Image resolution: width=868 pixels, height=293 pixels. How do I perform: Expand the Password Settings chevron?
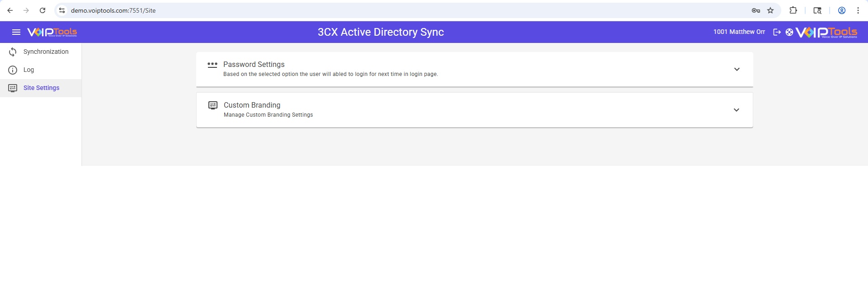(736, 69)
